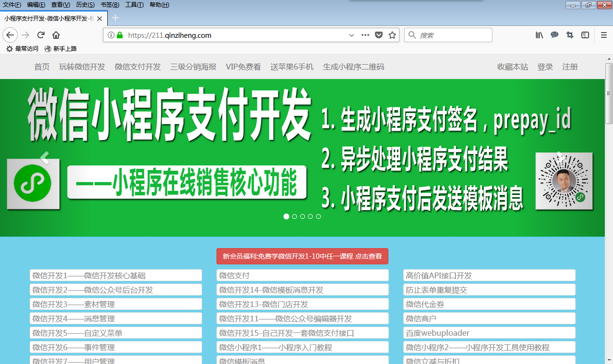This screenshot has height=364, width=613.
Task: Click the search magnifier icon
Action: point(411,35)
